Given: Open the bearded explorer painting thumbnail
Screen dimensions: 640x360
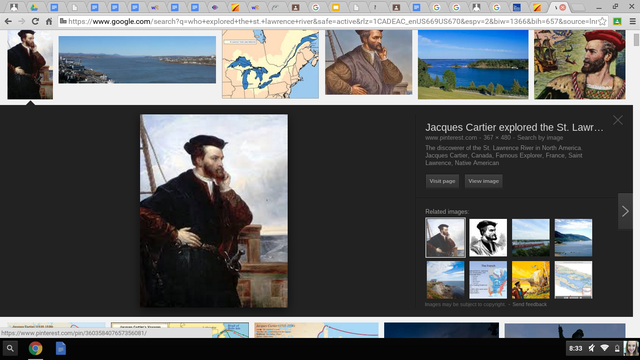Looking at the screenshot, I should [369, 62].
